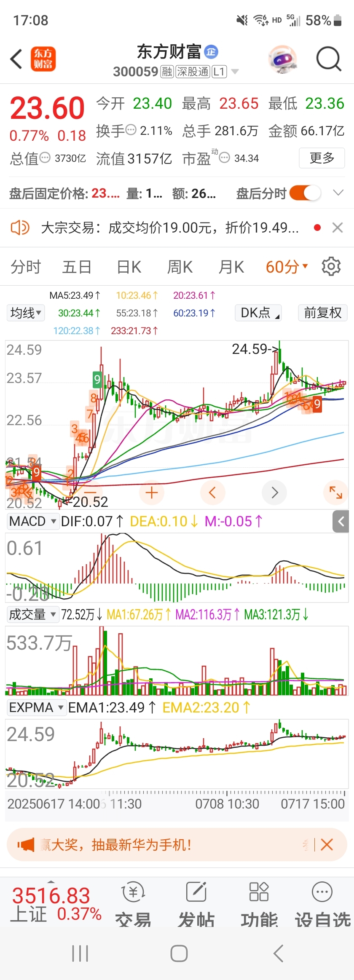The image size is (354, 980).
Task: Switch to the 月K tab
Action: (x=231, y=267)
